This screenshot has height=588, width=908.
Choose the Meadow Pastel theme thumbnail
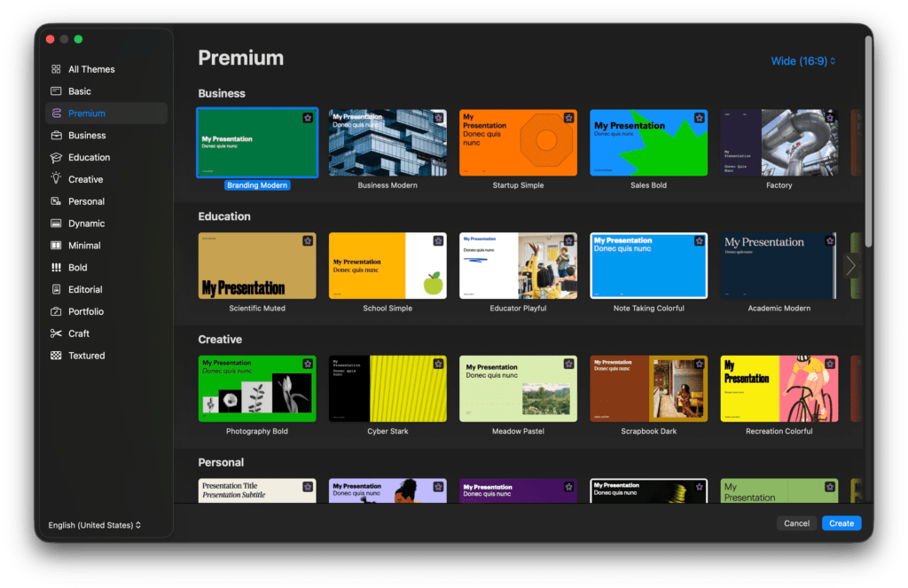tap(518, 388)
